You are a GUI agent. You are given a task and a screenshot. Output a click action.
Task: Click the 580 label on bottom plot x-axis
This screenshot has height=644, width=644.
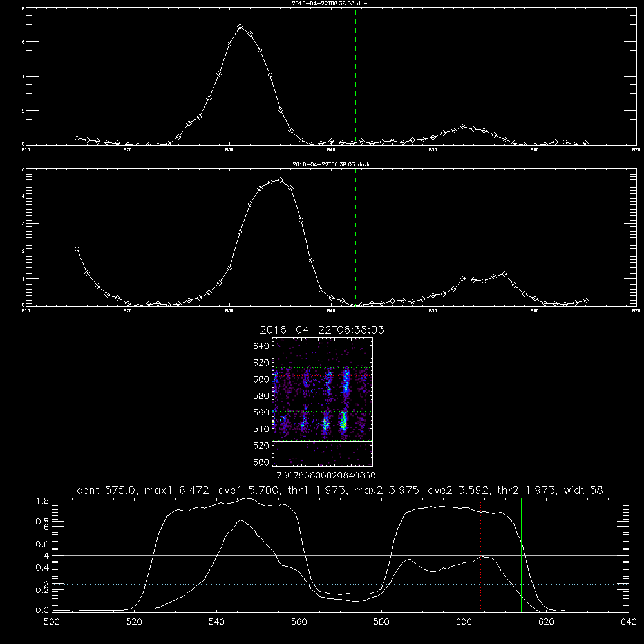point(381,622)
